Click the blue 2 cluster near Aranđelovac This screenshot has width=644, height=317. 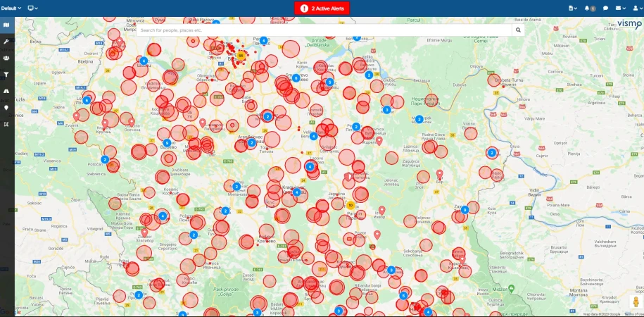point(251,143)
